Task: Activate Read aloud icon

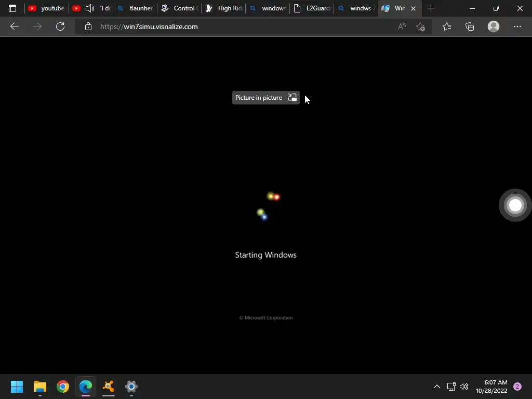Action: [x=402, y=26]
